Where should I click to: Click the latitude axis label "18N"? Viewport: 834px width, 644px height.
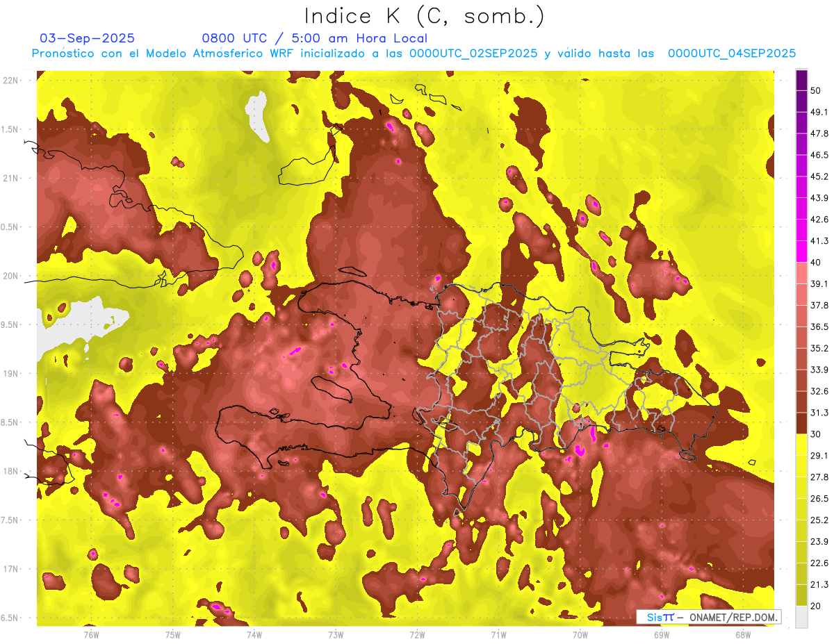pos(10,471)
